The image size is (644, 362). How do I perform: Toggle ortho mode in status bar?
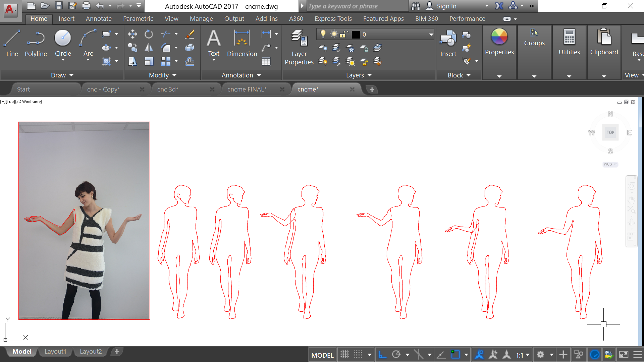(382, 354)
